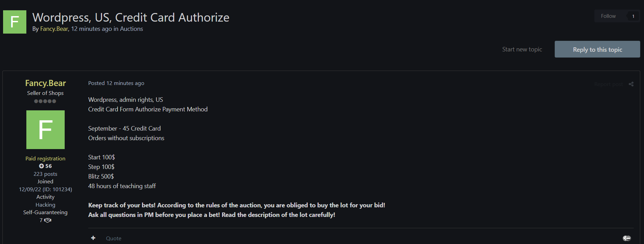Click the Posted 12 minutes ago timestamp
Screen dimensions: 644x244
pos(116,83)
